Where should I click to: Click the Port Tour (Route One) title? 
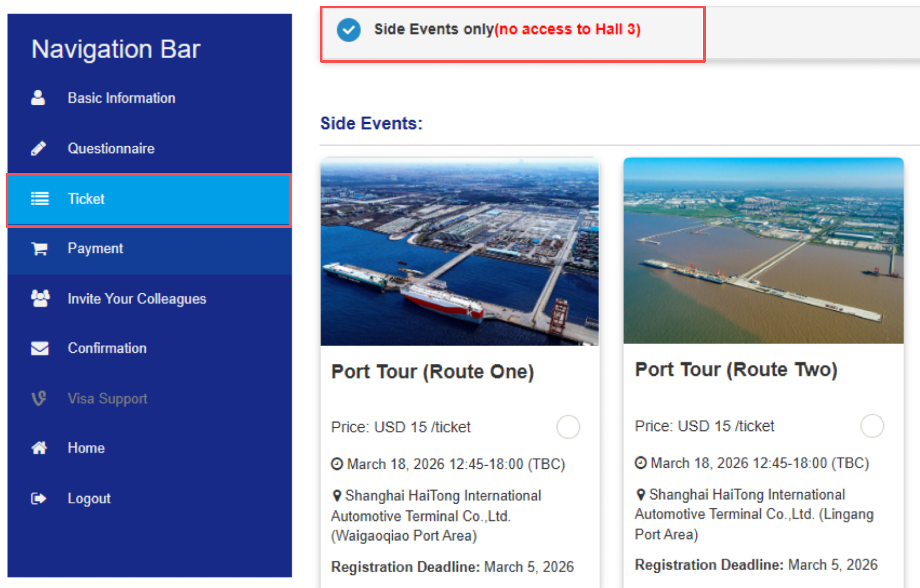[x=432, y=372]
